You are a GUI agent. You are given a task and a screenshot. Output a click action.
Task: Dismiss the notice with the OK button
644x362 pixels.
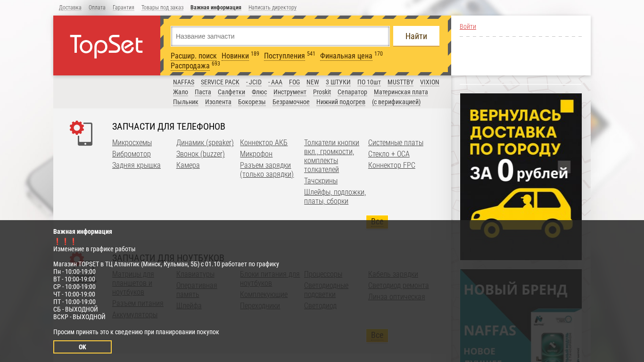click(83, 347)
